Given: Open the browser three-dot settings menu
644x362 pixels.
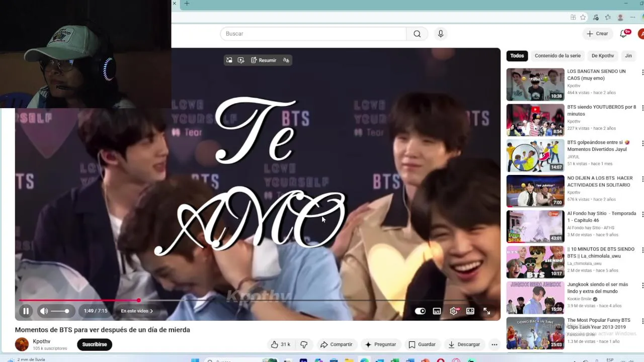Looking at the screenshot, I should pos(632,17).
